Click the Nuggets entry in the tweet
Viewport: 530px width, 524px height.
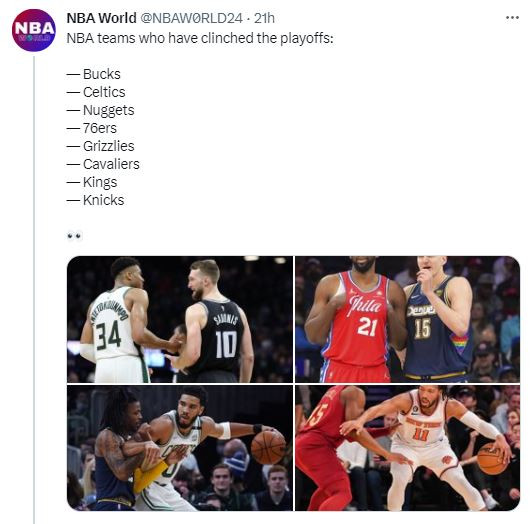[100, 110]
